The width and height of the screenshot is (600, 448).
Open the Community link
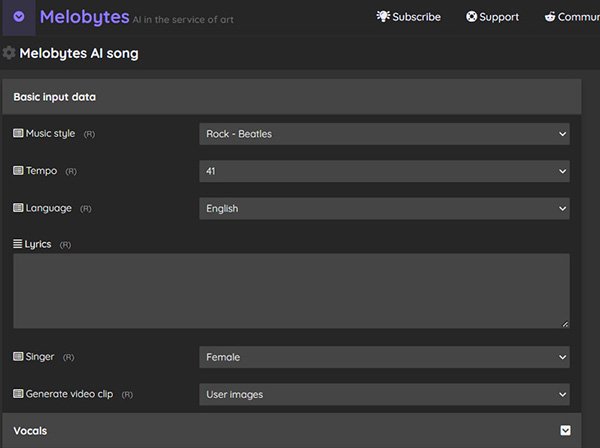pyautogui.click(x=572, y=17)
